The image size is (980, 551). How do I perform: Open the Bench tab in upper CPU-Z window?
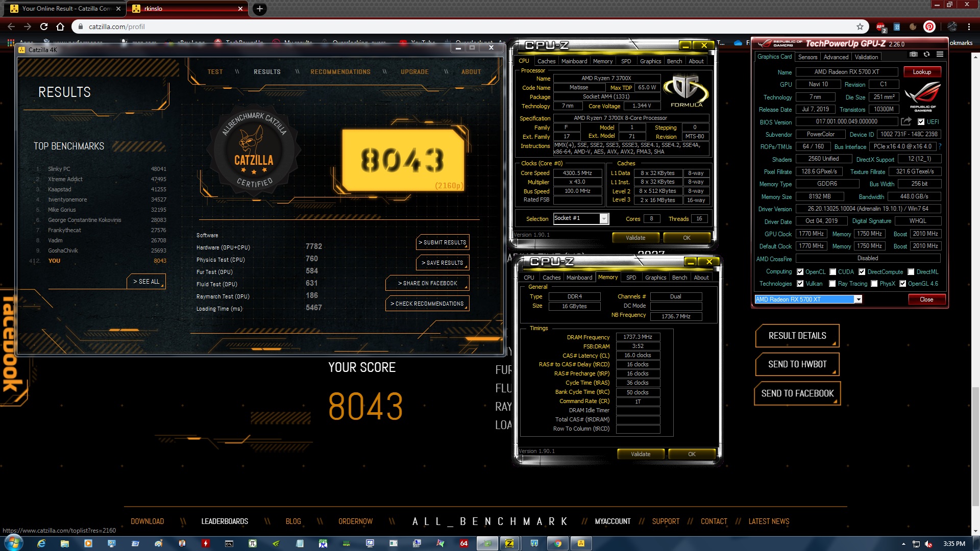tap(674, 61)
